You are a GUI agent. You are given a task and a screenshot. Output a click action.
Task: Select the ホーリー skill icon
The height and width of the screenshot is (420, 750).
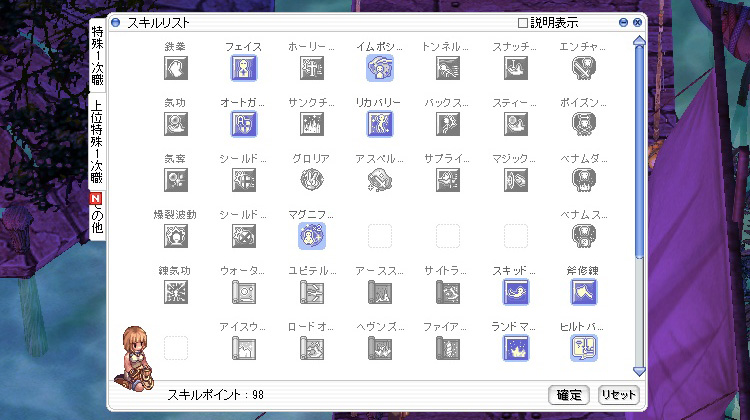pyautogui.click(x=311, y=68)
